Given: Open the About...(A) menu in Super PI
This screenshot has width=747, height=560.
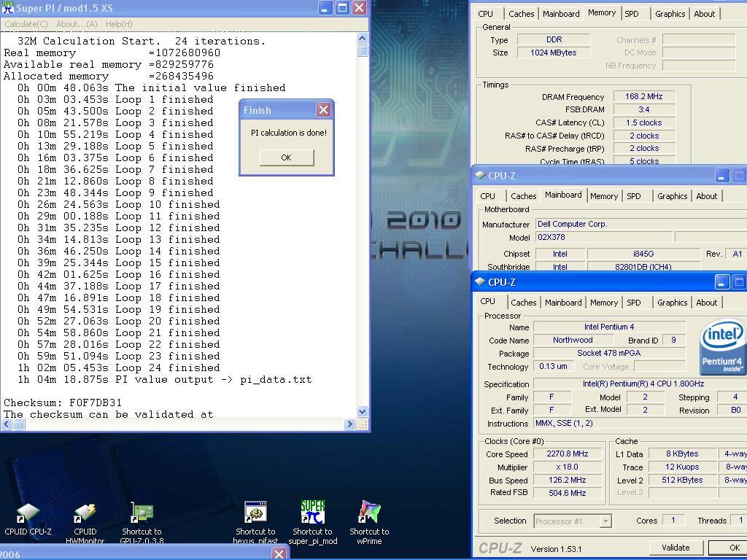Looking at the screenshot, I should pos(77,24).
